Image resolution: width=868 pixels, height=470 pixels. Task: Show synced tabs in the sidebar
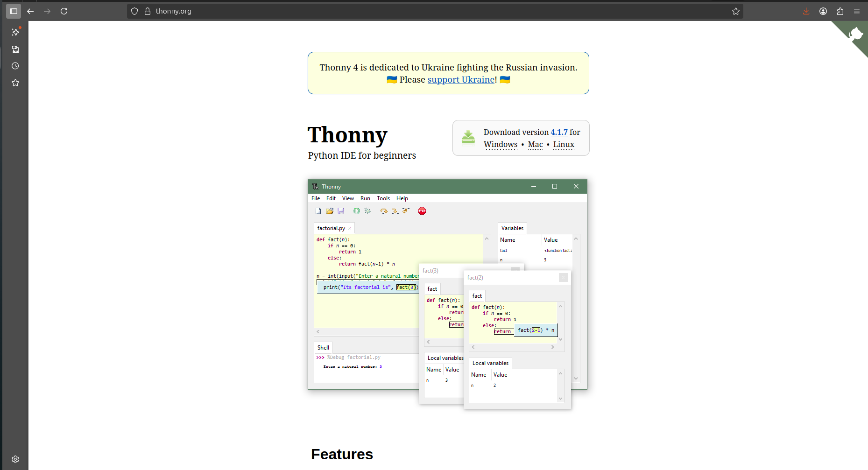[x=15, y=49]
